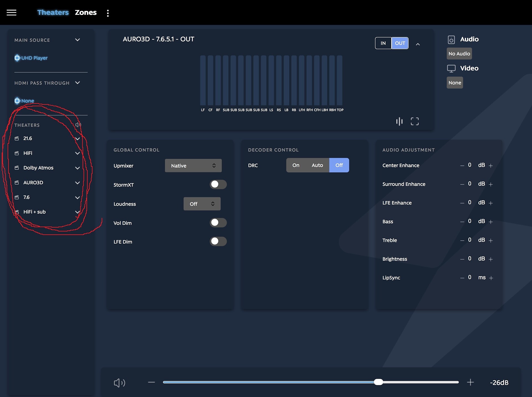Switch meter view to IN
Image resolution: width=532 pixels, height=397 pixels.
[383, 43]
